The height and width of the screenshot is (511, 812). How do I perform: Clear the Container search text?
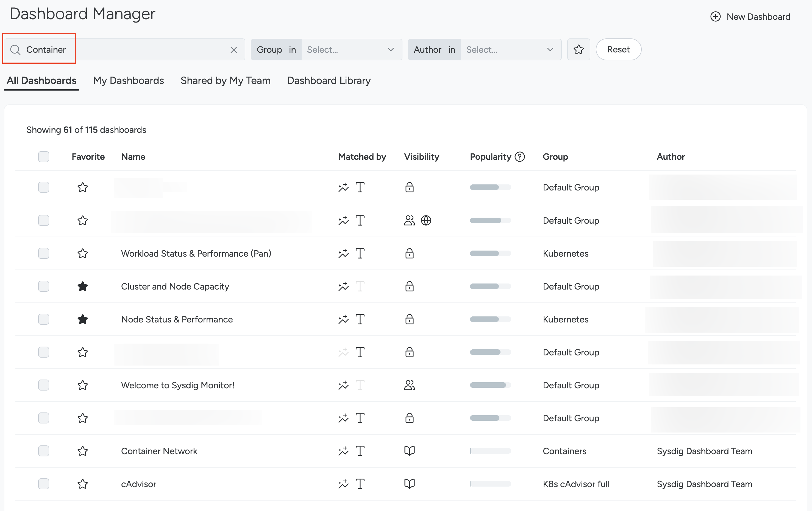(234, 50)
